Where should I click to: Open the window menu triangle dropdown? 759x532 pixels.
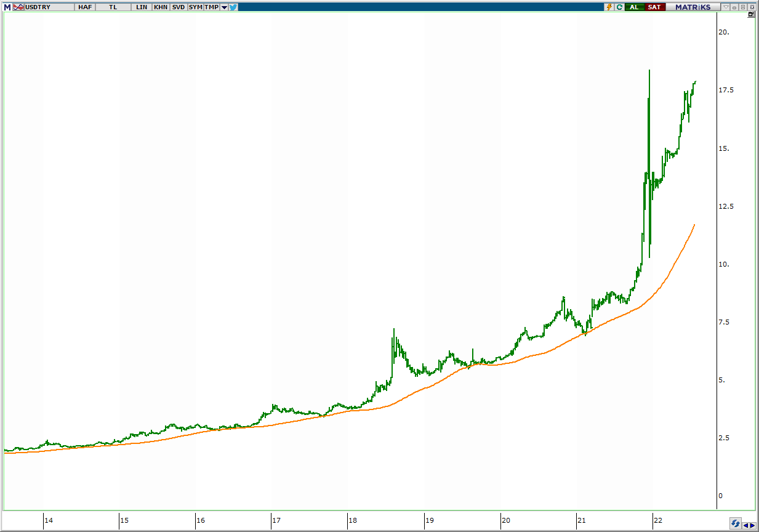[726, 7]
